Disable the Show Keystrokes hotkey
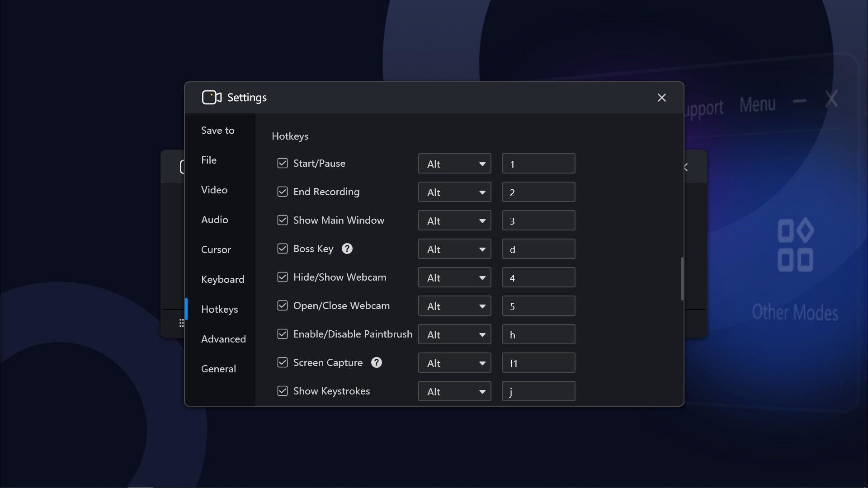This screenshot has height=488, width=868. (x=283, y=391)
